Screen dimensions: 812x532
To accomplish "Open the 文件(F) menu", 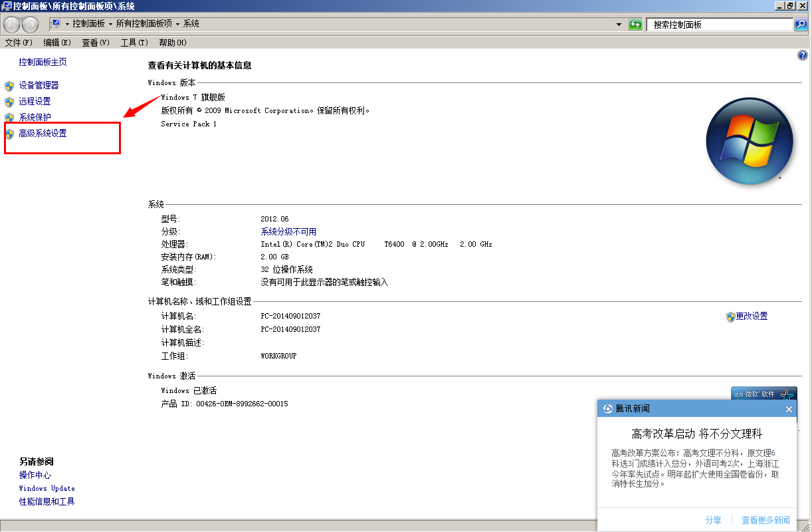I will 19,43.
